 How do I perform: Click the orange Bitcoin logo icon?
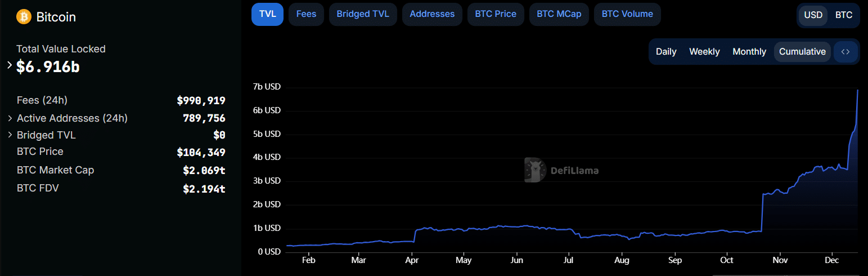pyautogui.click(x=24, y=17)
